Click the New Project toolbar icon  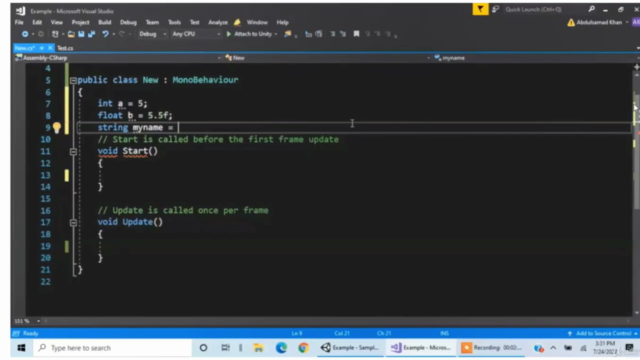click(55, 34)
